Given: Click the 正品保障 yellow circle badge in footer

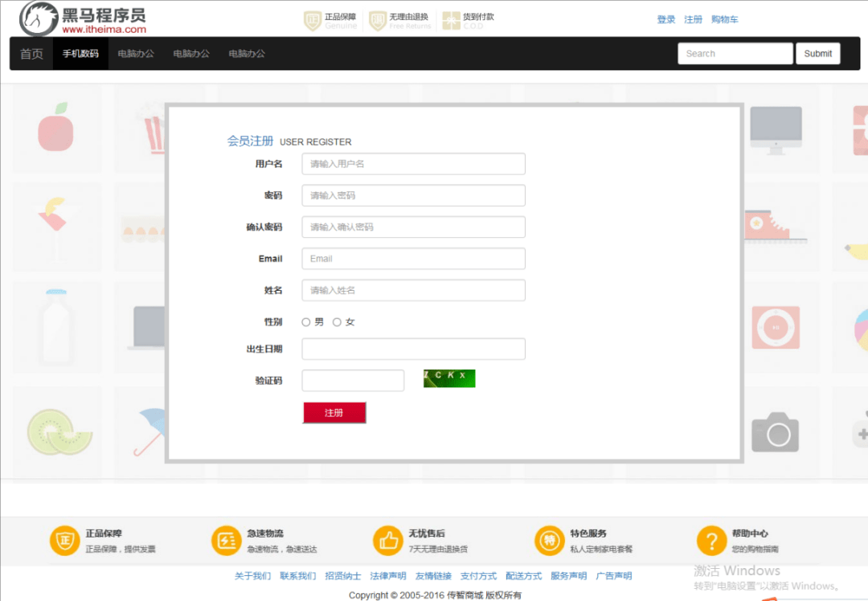Looking at the screenshot, I should click(x=64, y=541).
